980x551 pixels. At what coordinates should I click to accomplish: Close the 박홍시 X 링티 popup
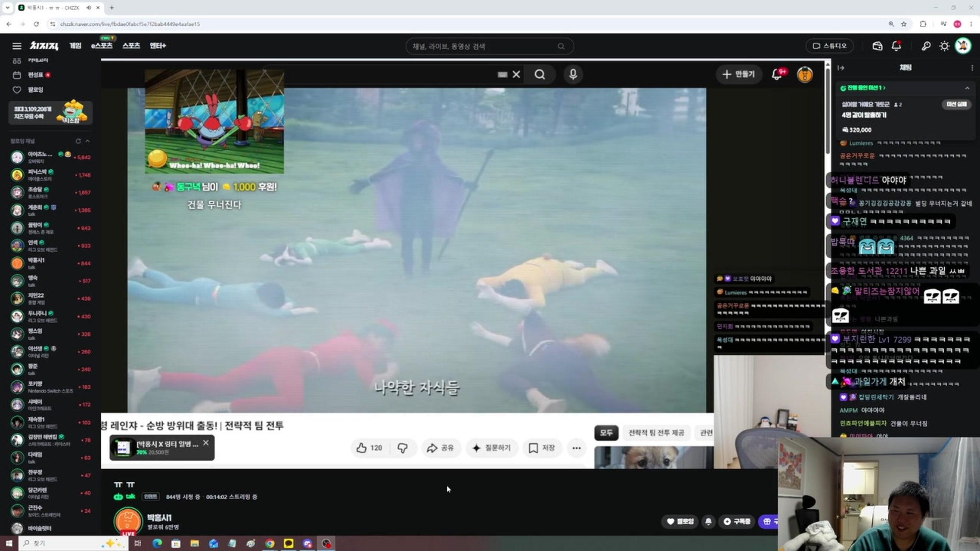[206, 443]
